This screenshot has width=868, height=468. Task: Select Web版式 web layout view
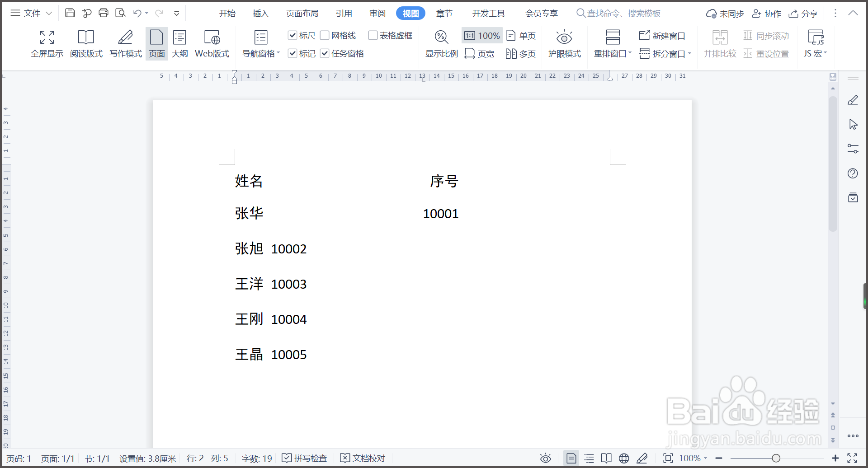(x=212, y=43)
